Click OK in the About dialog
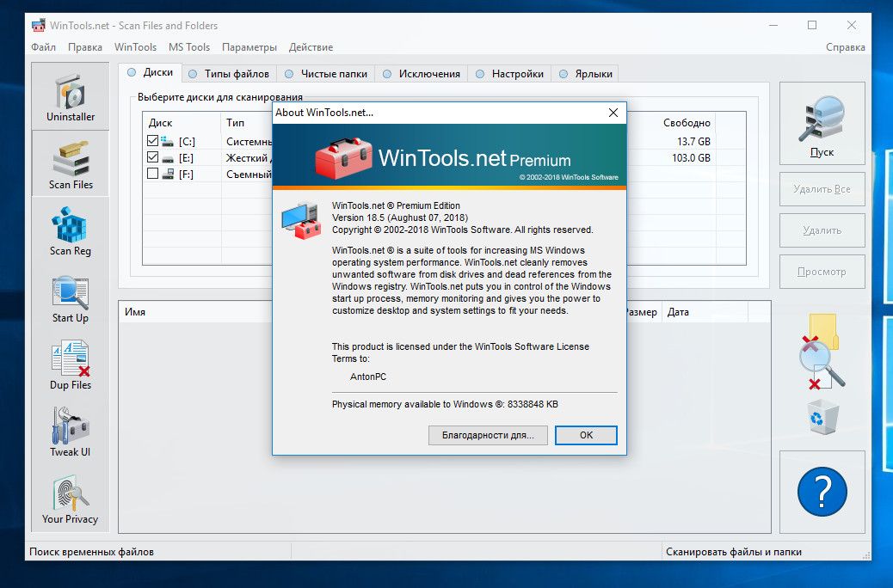This screenshot has height=588, width=893. 586,435
